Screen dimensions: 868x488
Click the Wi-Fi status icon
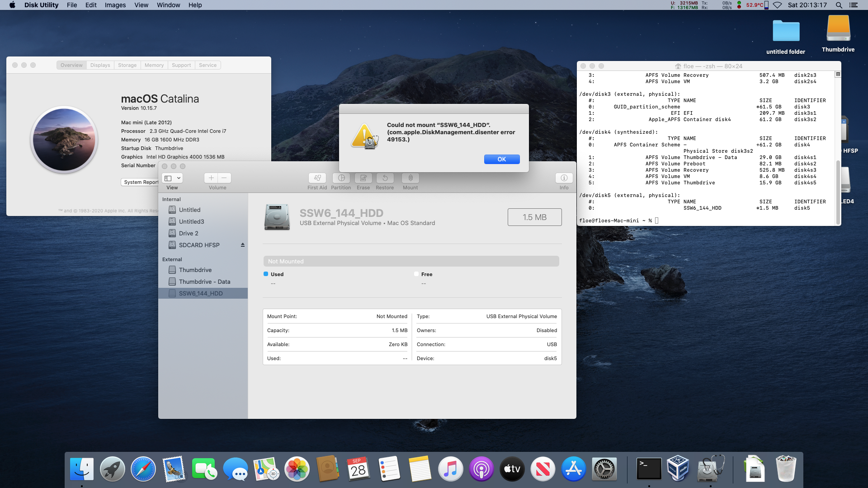coord(777,5)
